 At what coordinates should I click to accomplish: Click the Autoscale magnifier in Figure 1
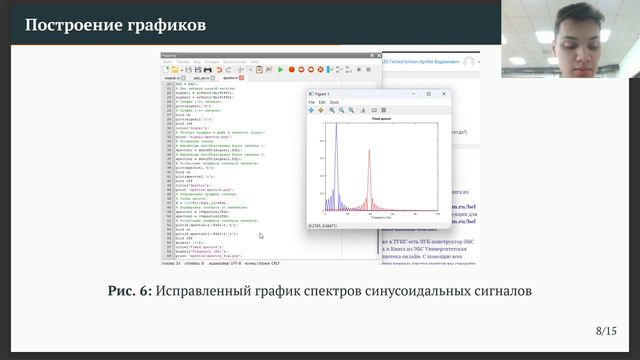coord(351,110)
